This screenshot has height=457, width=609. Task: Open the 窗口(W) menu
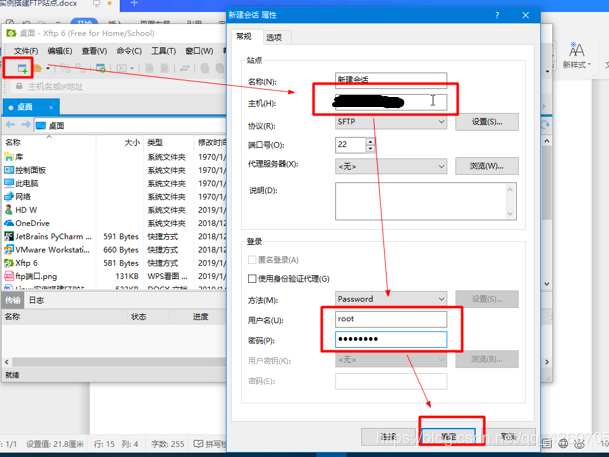pos(199,51)
